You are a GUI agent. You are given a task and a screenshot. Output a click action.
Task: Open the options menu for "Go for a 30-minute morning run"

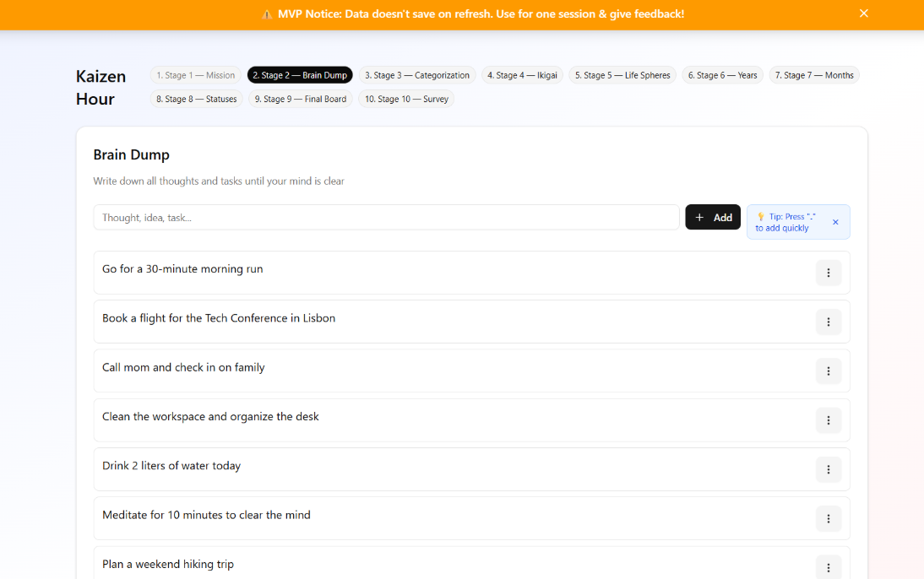(x=829, y=273)
